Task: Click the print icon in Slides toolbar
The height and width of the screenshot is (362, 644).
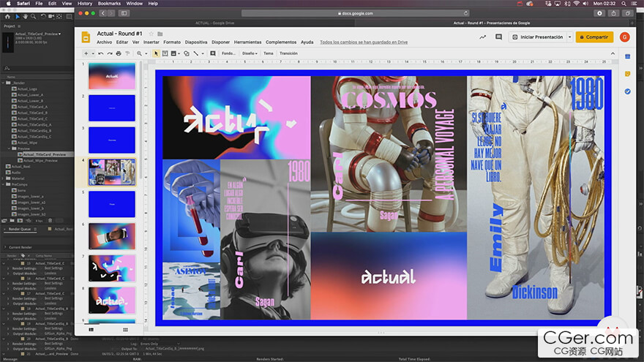Action: pos(119,53)
